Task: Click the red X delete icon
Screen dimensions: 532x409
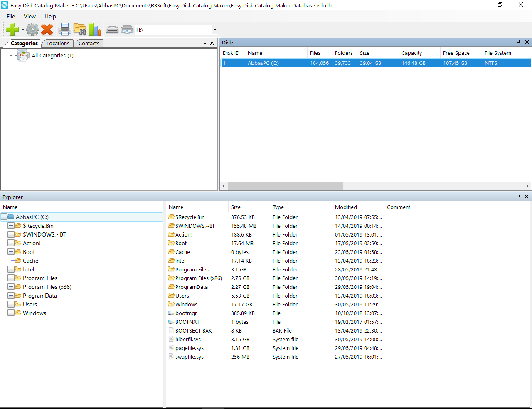Action: [47, 30]
